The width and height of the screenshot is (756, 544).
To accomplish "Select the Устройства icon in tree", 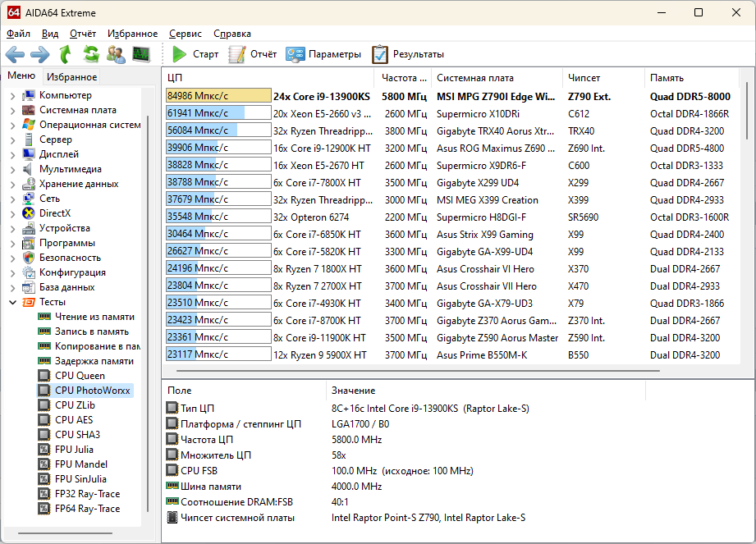I will 29,228.
